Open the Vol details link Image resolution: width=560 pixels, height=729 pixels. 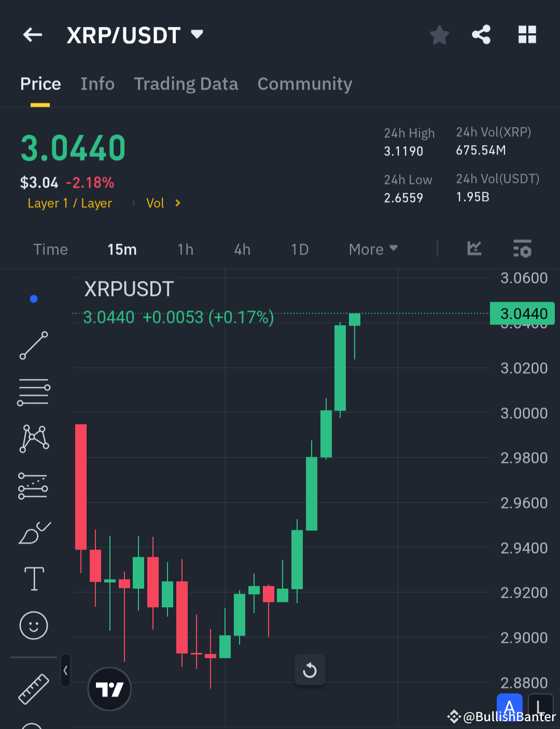[163, 203]
